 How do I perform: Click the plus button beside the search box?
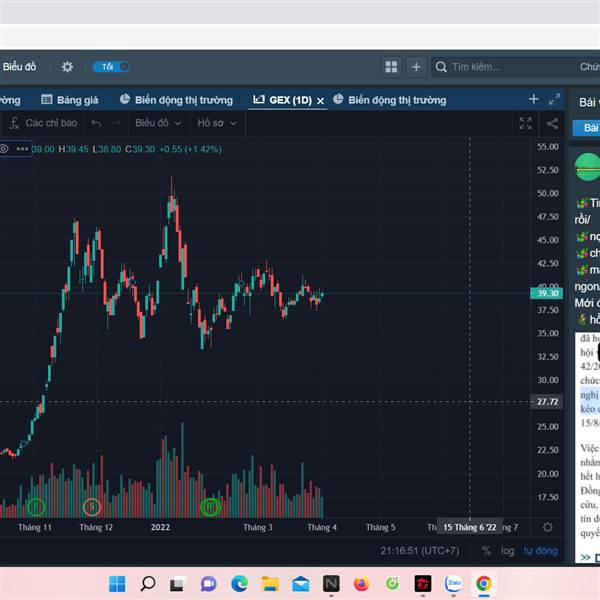(x=416, y=67)
